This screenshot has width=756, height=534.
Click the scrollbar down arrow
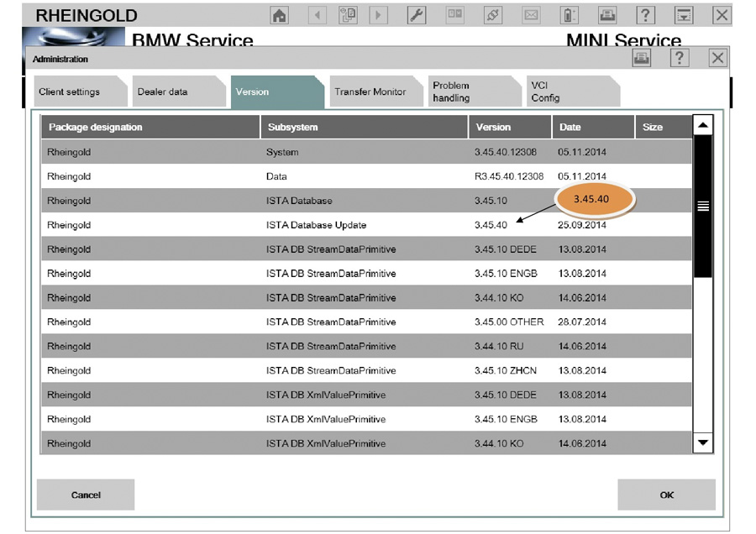tap(703, 442)
